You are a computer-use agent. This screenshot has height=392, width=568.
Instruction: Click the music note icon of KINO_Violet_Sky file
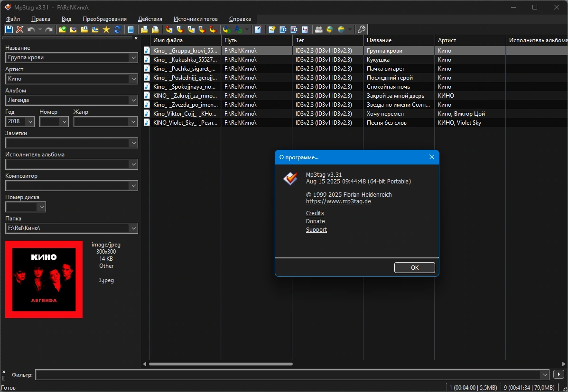click(147, 122)
